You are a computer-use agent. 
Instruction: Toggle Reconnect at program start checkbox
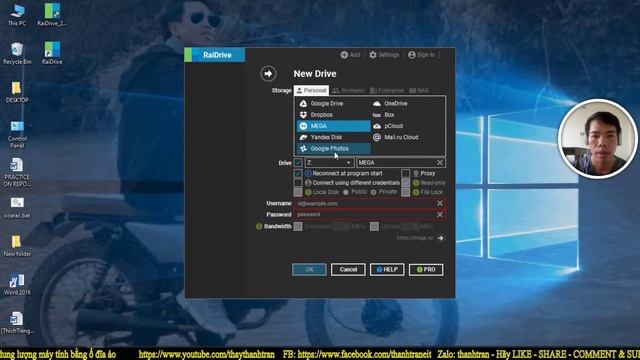(x=298, y=173)
